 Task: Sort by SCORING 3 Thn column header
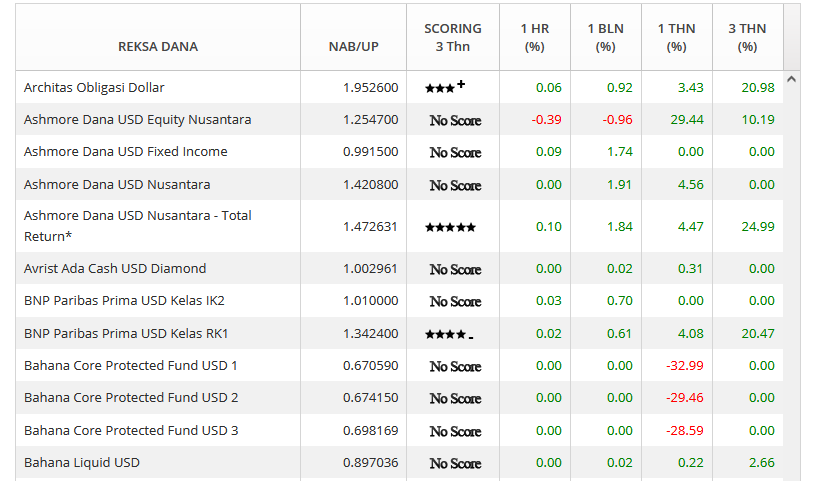(453, 38)
